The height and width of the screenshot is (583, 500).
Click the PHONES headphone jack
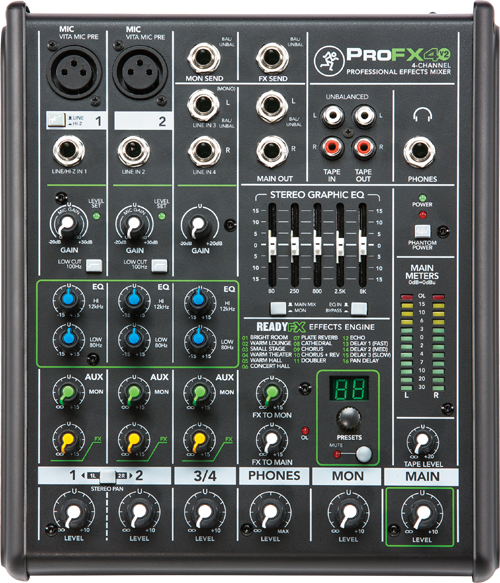point(420,152)
